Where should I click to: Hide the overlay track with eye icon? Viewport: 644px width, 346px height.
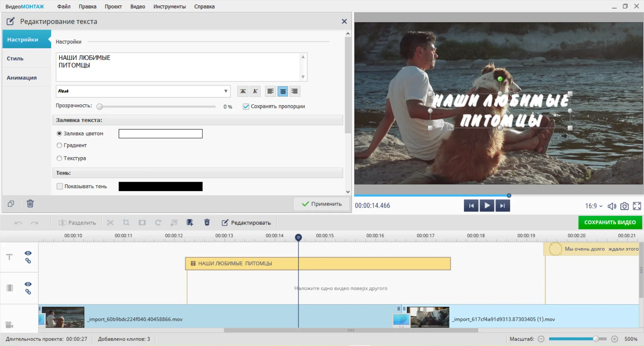pos(28,284)
